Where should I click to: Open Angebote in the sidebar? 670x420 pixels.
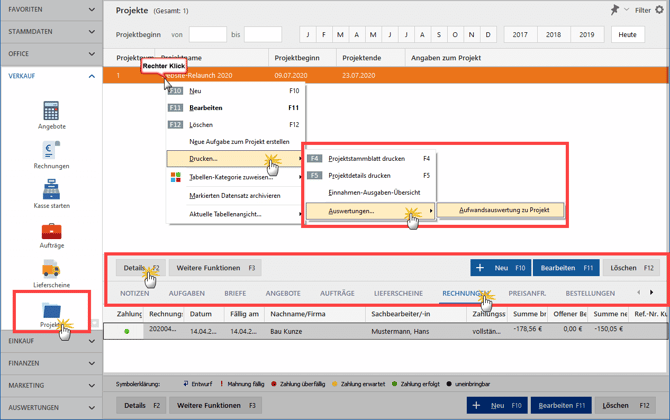pyautogui.click(x=51, y=112)
